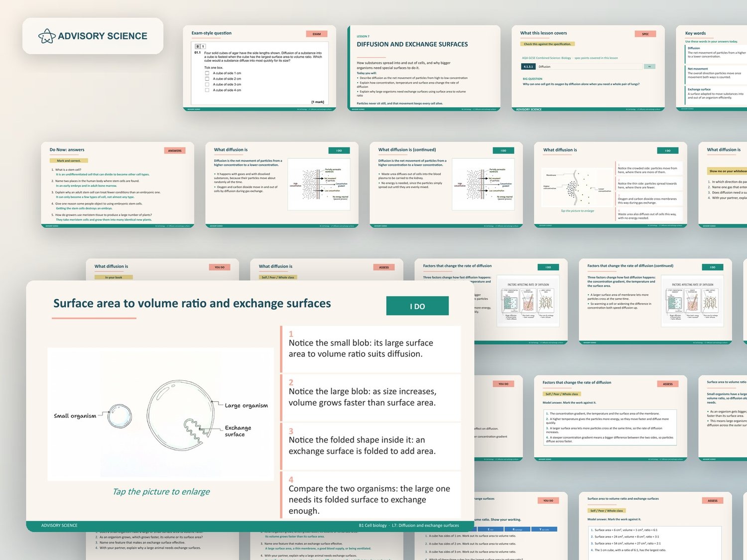The height and width of the screenshot is (560, 747).
Task: Click the 'LESSON 7' label on the title slide
Action: [x=363, y=36]
